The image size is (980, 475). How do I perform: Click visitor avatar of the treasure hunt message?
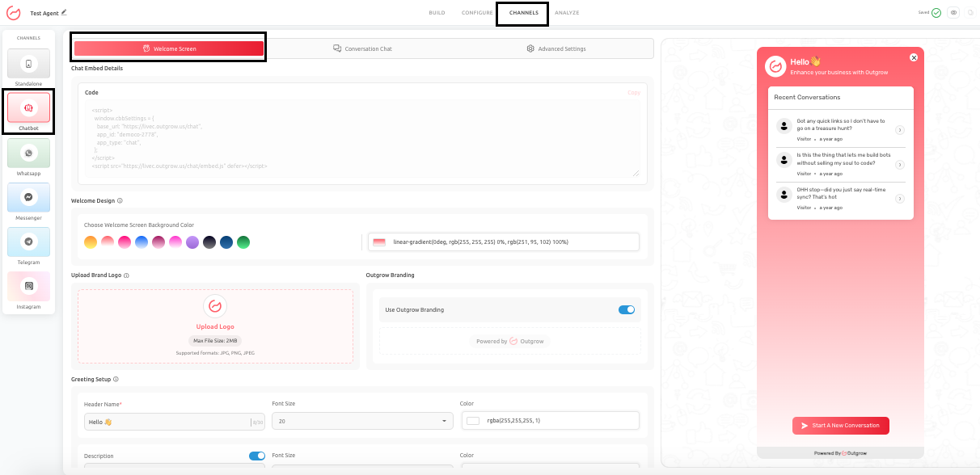coord(783,125)
